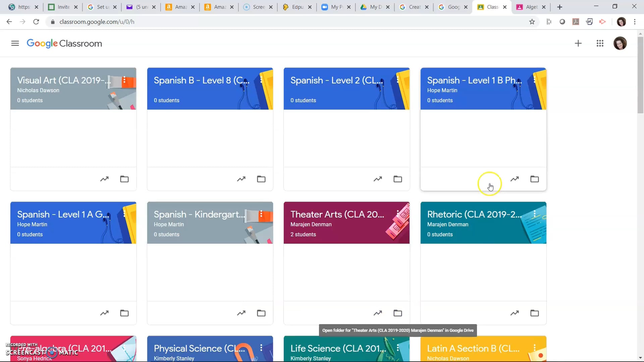Open three-dot options for Rhetoric class
The image size is (644, 362).
coord(535,214)
